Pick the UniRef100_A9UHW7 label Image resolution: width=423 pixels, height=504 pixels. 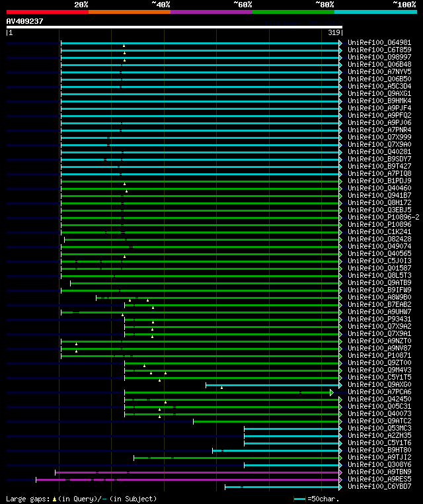pos(379,312)
